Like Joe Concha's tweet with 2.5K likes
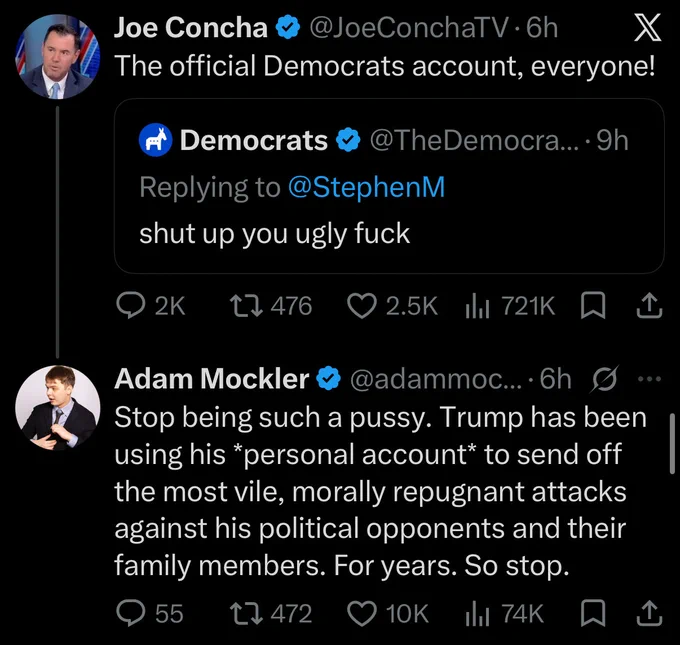This screenshot has width=680, height=645. (362, 306)
